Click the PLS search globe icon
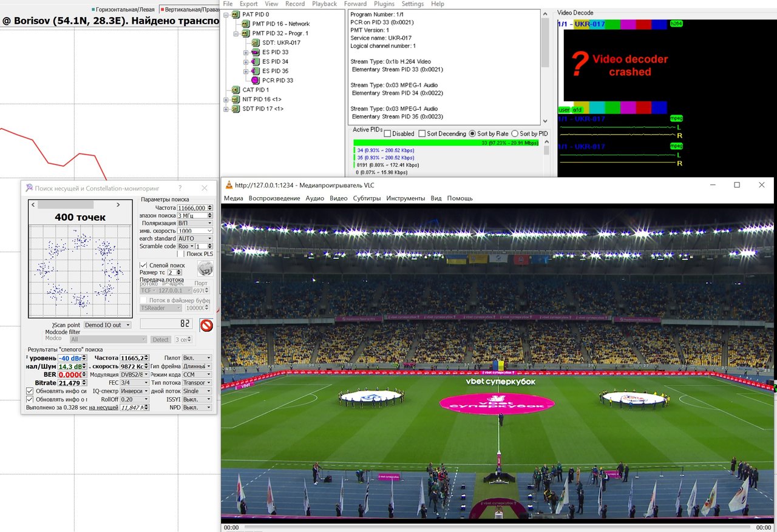Viewport: 777px width, 532px height. tap(205, 269)
